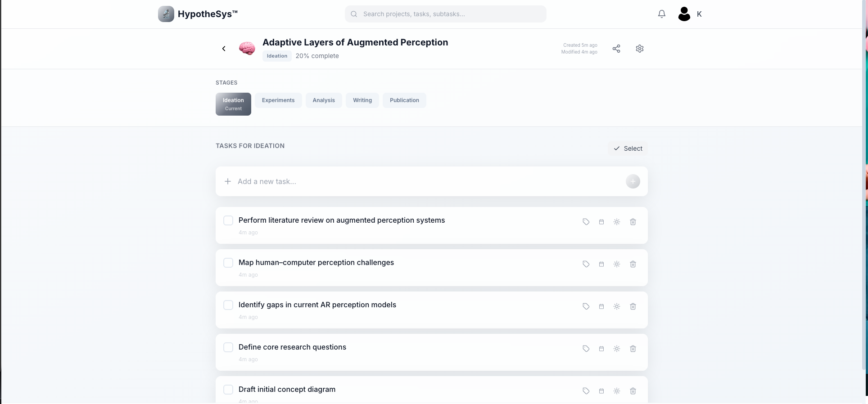868x404 pixels.
Task: Click the page vertical scrollbar
Action: coord(864,180)
